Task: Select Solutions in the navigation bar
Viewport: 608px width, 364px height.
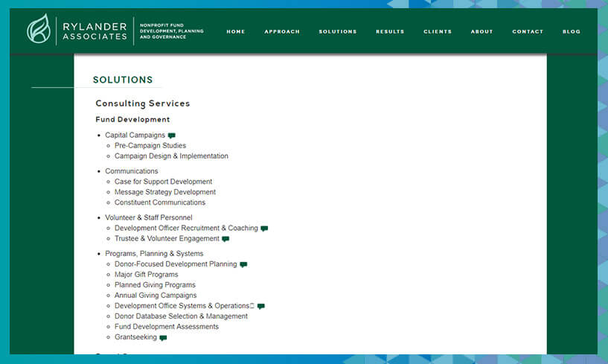Action: click(x=338, y=32)
